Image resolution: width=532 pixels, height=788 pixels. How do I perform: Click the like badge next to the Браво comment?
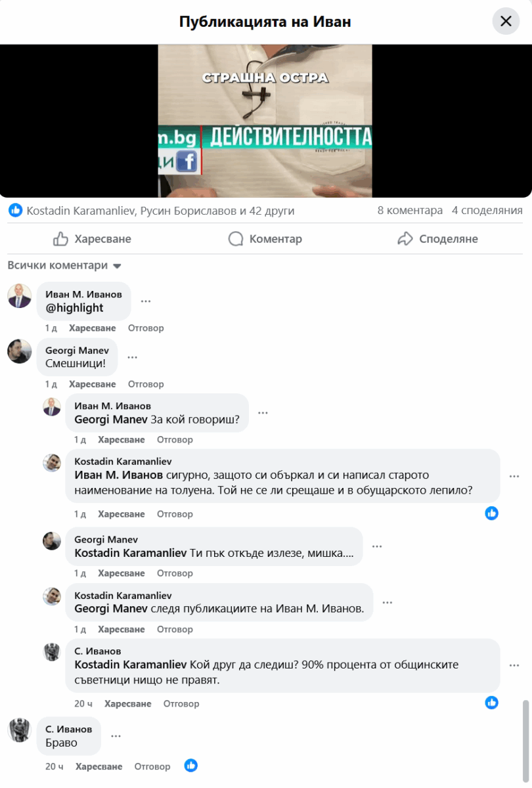pos(191,766)
